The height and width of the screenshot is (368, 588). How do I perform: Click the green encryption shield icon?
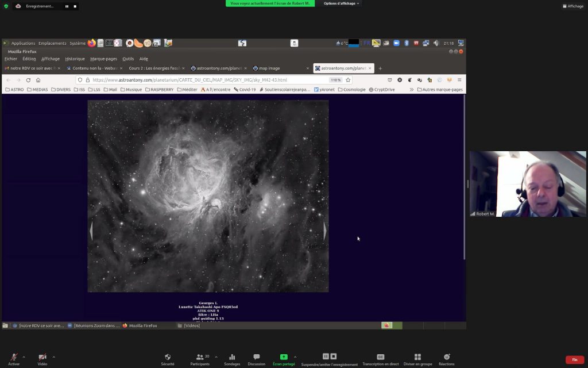click(x=6, y=6)
